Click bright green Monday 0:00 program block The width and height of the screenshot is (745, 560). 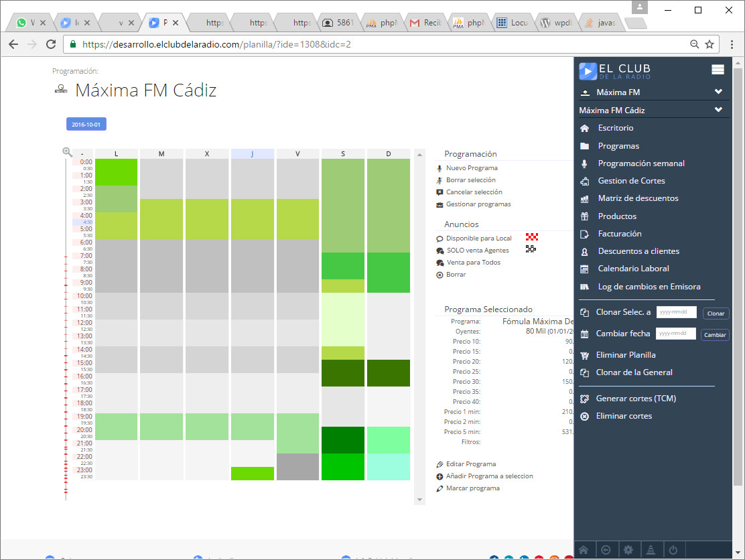coord(117,172)
